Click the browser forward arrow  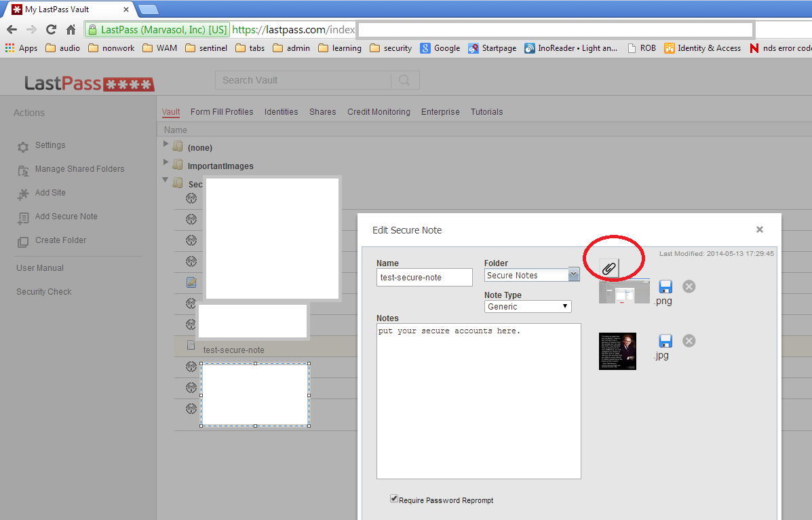(x=32, y=30)
